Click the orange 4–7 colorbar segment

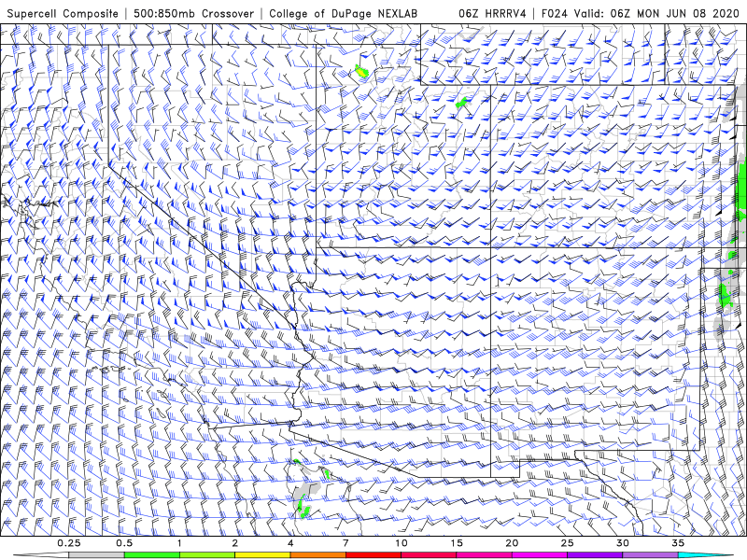click(317, 555)
